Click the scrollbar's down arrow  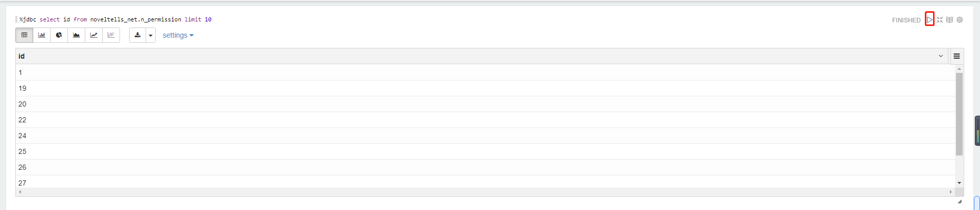pyautogui.click(x=959, y=183)
